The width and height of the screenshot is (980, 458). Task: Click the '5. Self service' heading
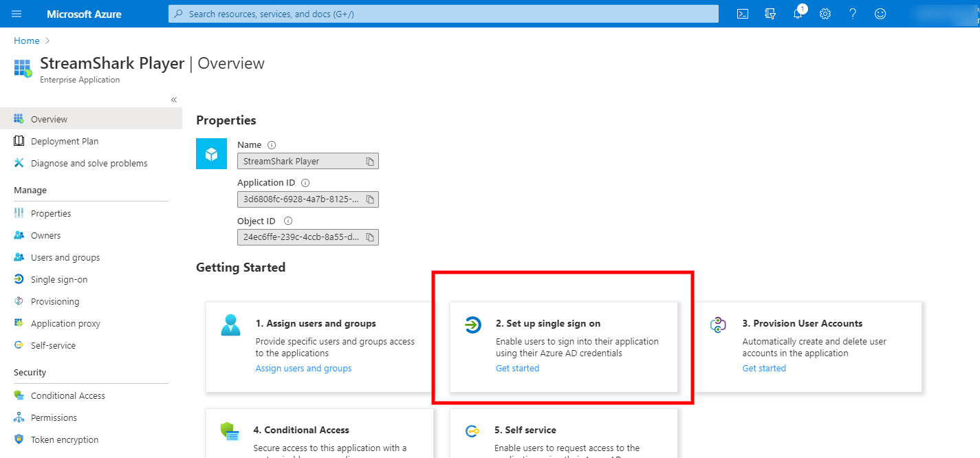click(525, 430)
